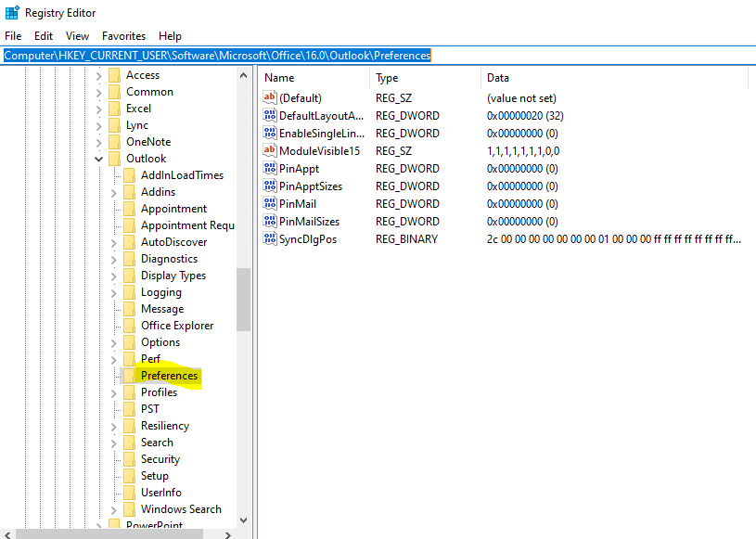The width and height of the screenshot is (756, 539).
Task: Expand the Windows Search key
Action: 114,509
